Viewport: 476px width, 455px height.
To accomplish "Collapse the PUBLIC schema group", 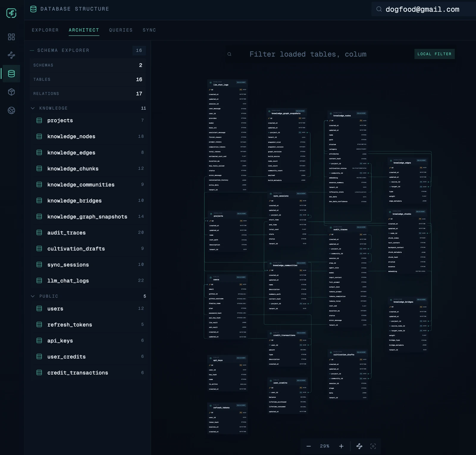I will tap(33, 296).
